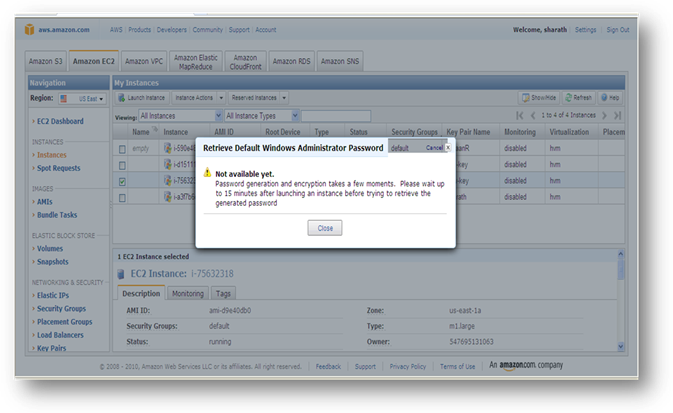
Task: Click the US flag region icon
Action: tap(64, 98)
